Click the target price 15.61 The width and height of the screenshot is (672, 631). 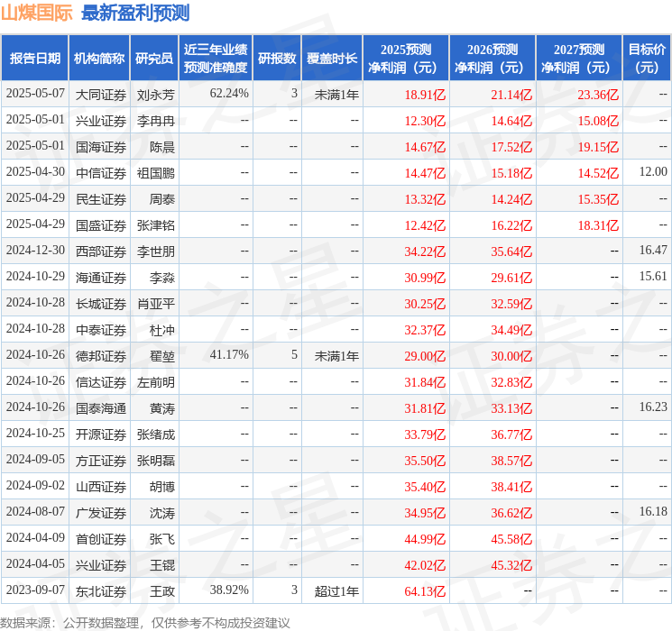pyautogui.click(x=653, y=277)
